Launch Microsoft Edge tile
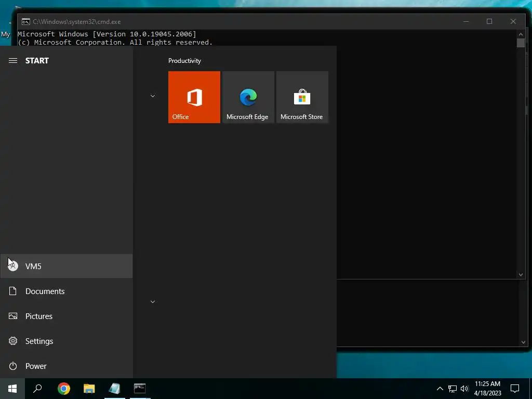The image size is (532, 399). click(x=248, y=97)
